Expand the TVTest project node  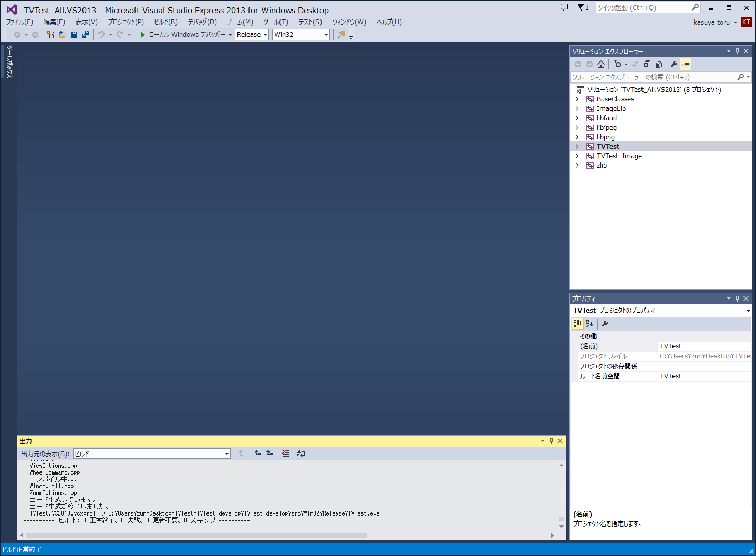pyautogui.click(x=577, y=147)
